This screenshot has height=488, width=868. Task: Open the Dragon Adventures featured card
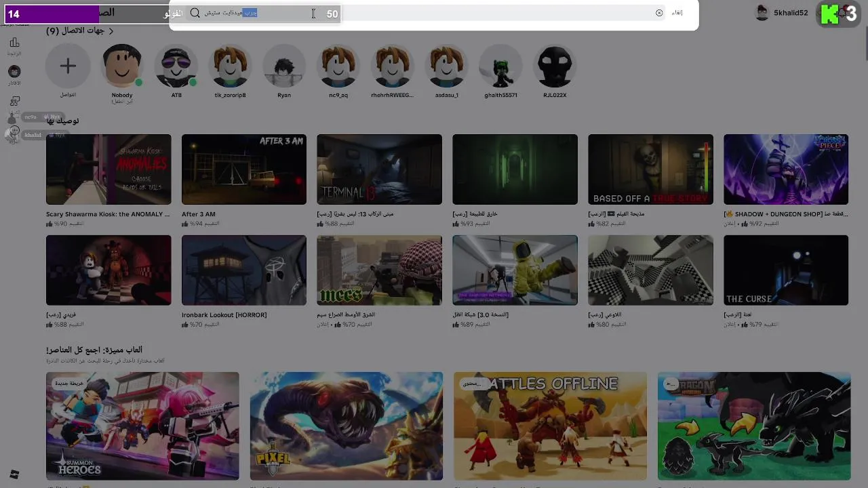(x=754, y=426)
